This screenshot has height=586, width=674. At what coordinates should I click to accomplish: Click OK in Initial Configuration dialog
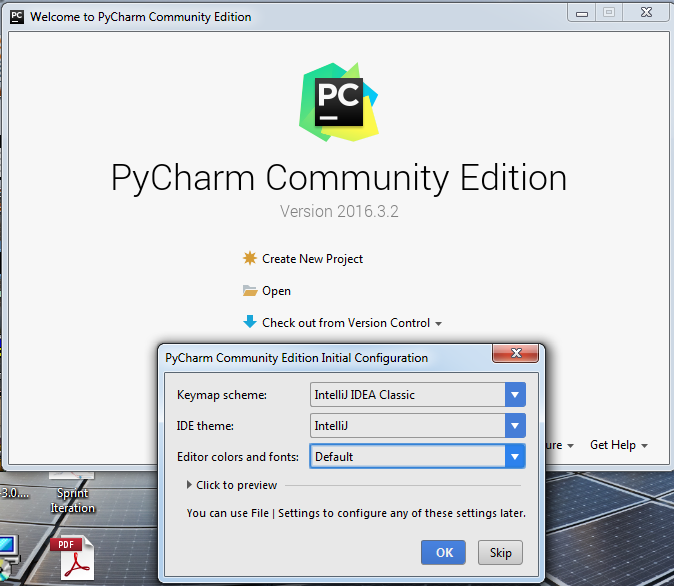point(444,552)
